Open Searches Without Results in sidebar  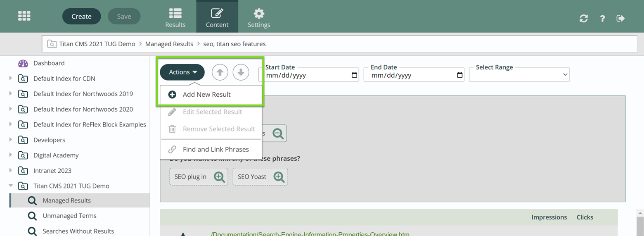coord(78,231)
